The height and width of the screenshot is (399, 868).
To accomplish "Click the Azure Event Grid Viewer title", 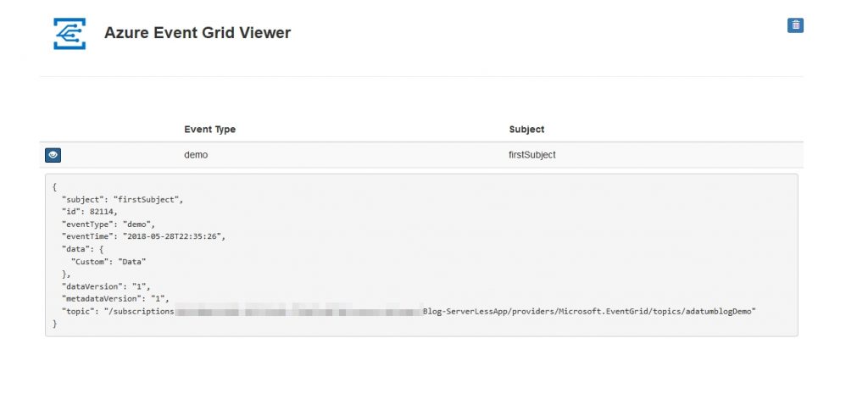I will 197,33.
